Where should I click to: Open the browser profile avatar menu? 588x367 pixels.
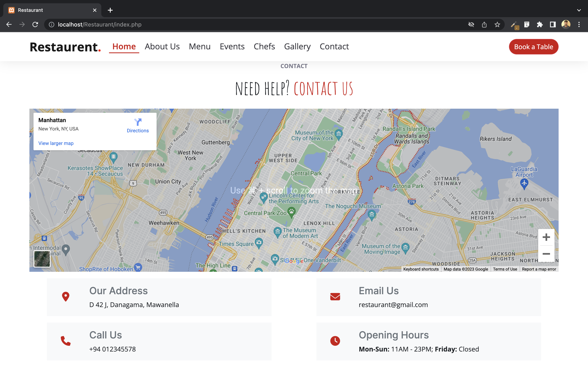(566, 24)
